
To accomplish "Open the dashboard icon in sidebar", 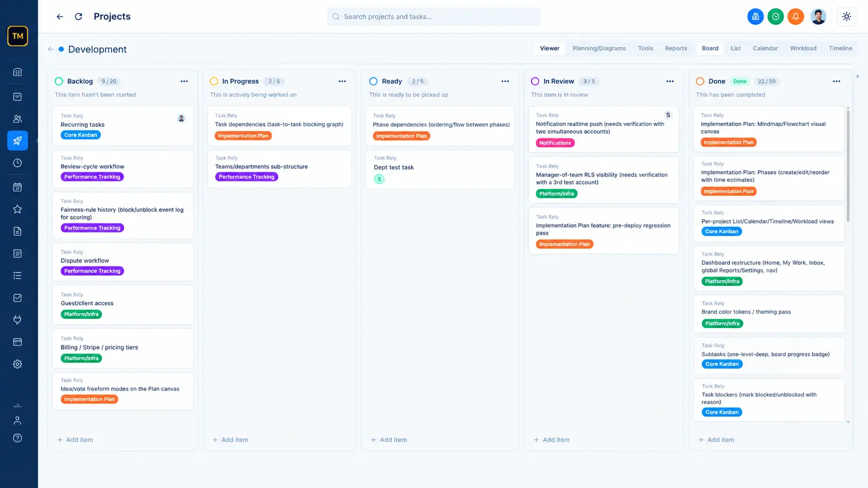I will tap(18, 72).
